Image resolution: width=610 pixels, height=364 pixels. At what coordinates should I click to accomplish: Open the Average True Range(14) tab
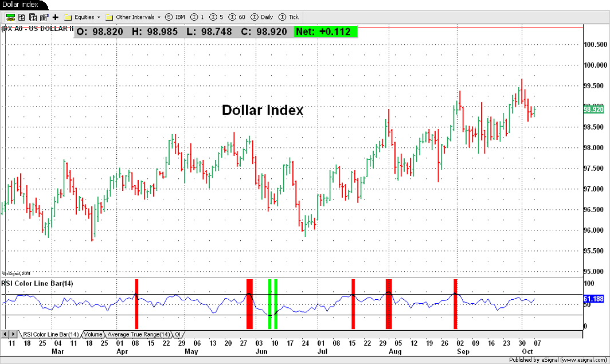[139, 334]
